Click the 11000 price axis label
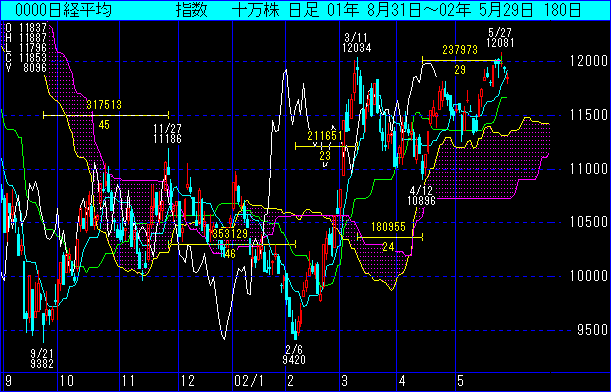611x392 pixels. (x=588, y=169)
